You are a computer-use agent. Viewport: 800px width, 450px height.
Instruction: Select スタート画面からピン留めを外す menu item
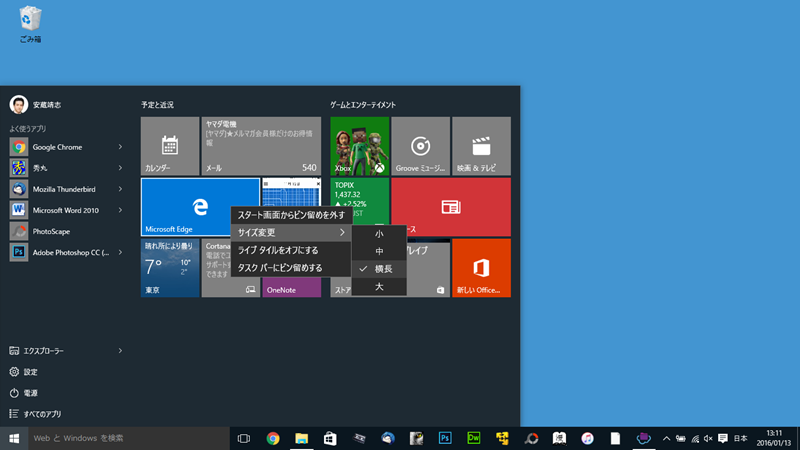click(291, 215)
